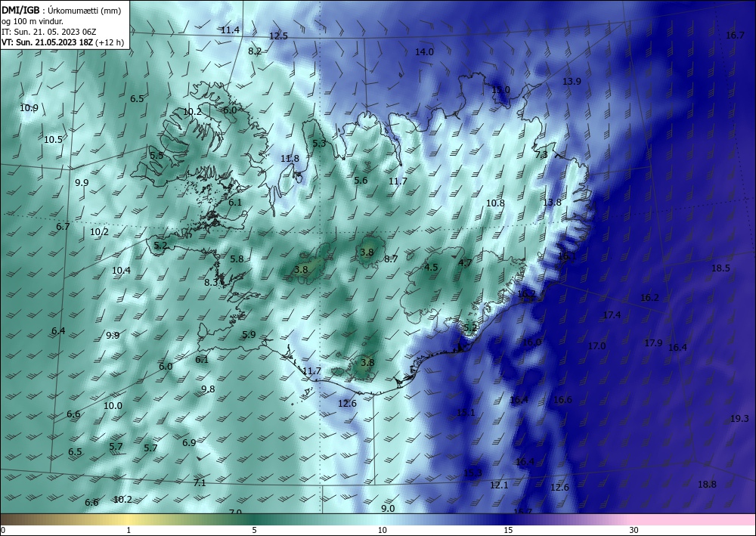
Task: Click the color scale tick label '15'
Action: click(x=508, y=530)
